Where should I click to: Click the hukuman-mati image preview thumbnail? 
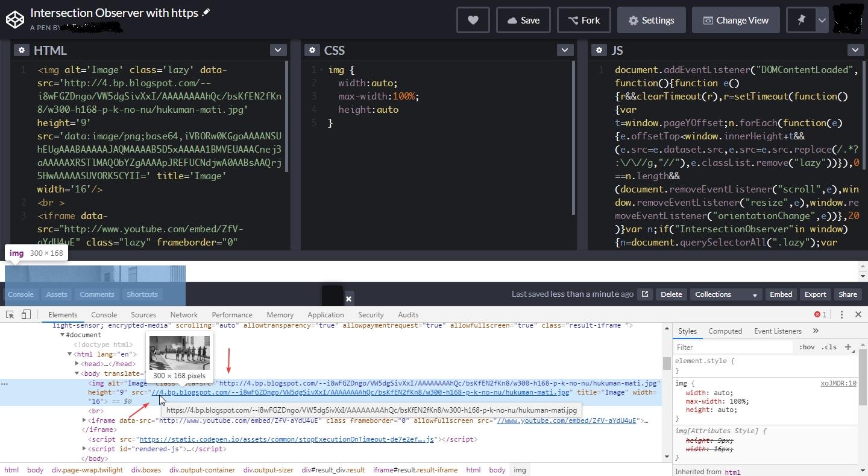click(x=180, y=353)
